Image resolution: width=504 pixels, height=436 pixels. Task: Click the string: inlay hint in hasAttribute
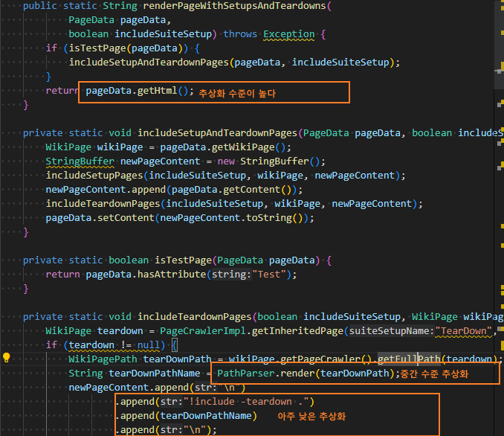[x=231, y=274]
